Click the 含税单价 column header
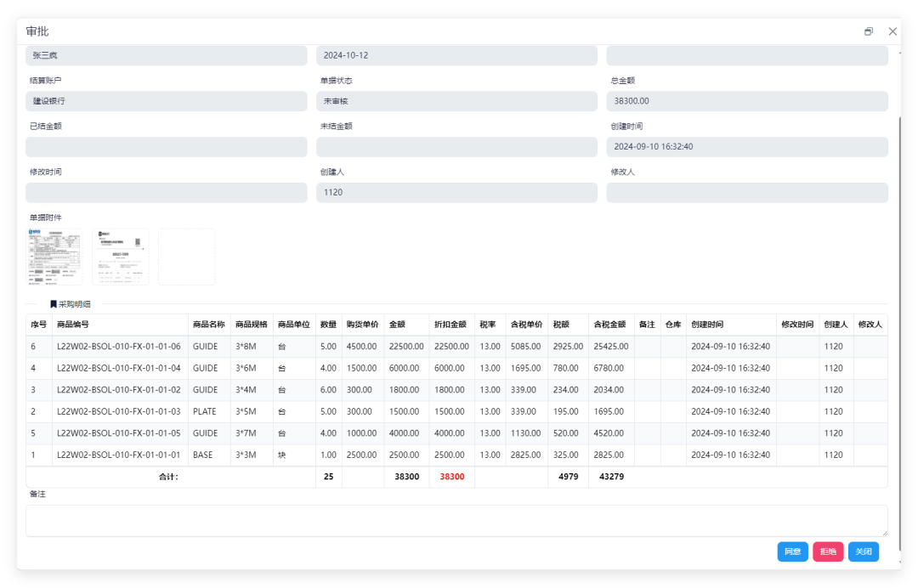This screenshot has width=918, height=588. pos(526,324)
